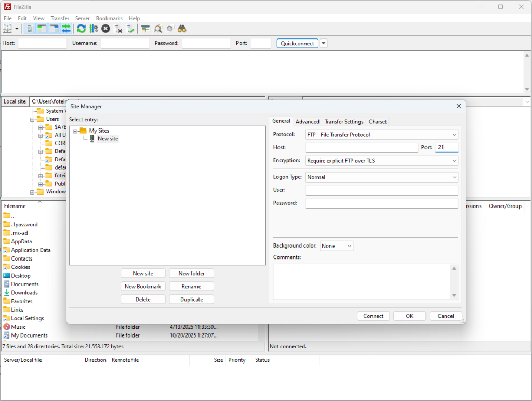Click the Refresh file lists icon
The width and height of the screenshot is (532, 401).
82,29
